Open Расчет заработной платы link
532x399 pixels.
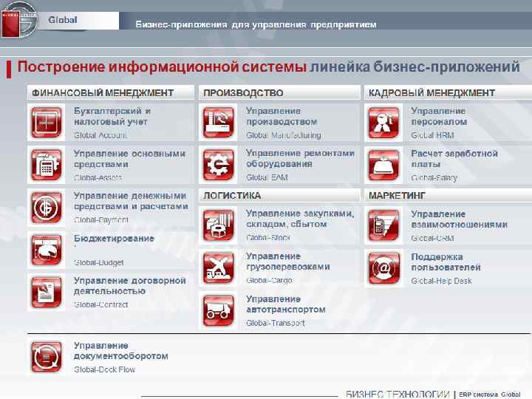(x=454, y=159)
